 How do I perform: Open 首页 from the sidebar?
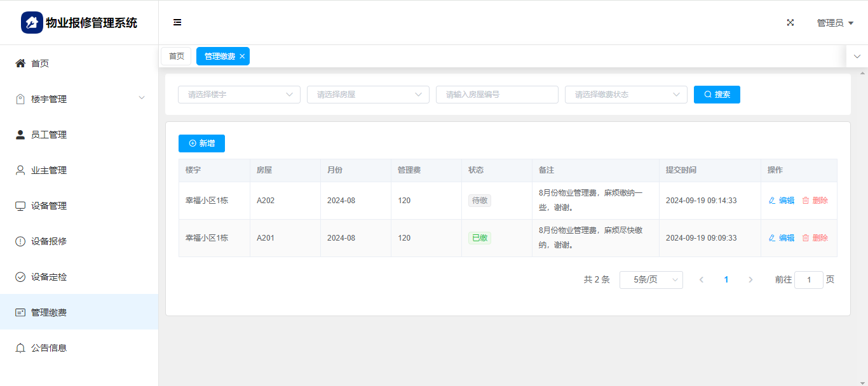tap(40, 63)
